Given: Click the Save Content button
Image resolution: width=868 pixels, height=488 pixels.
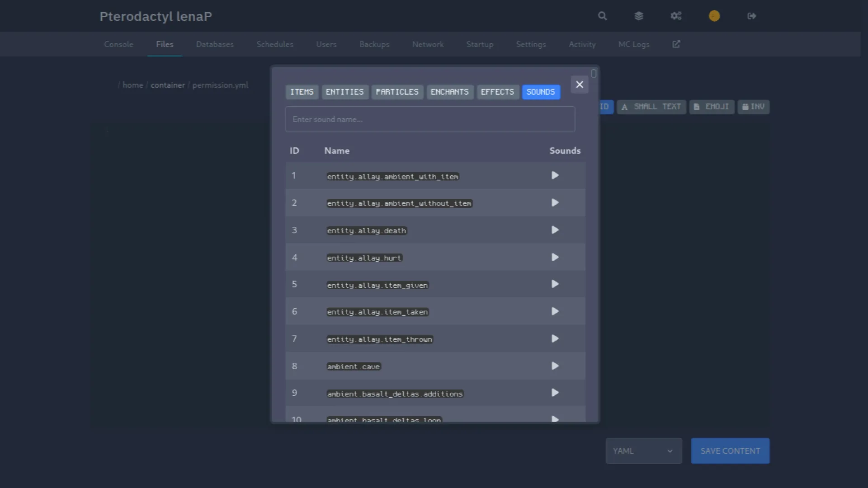Looking at the screenshot, I should [730, 451].
